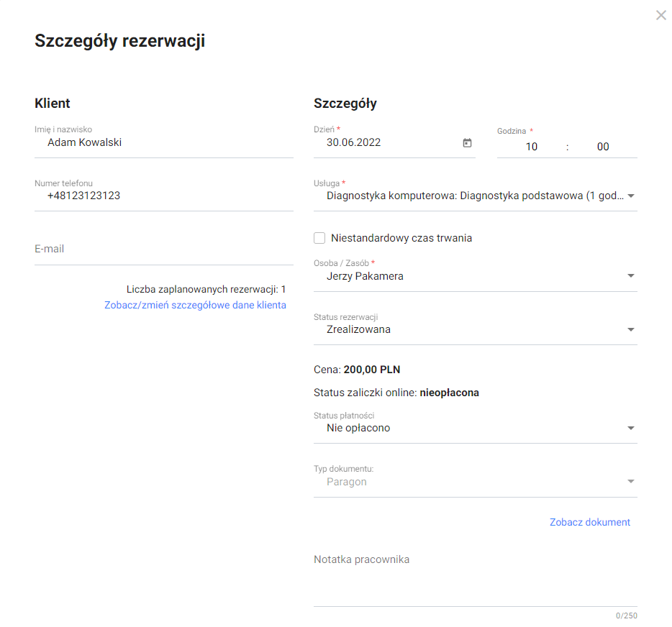Click the Nie opłacono payment value
The height and width of the screenshot is (627, 672).
point(358,429)
